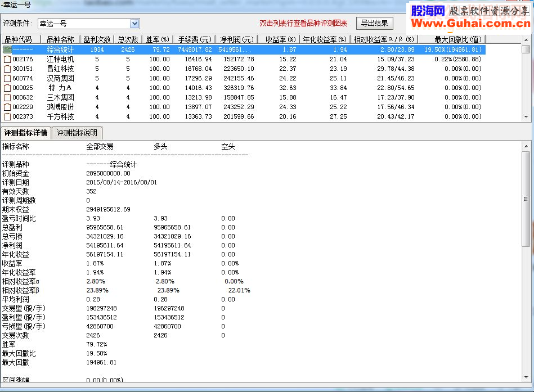The height and width of the screenshot is (392, 534).
Task: Click the icon beside 600774 row
Action: [x=7, y=78]
